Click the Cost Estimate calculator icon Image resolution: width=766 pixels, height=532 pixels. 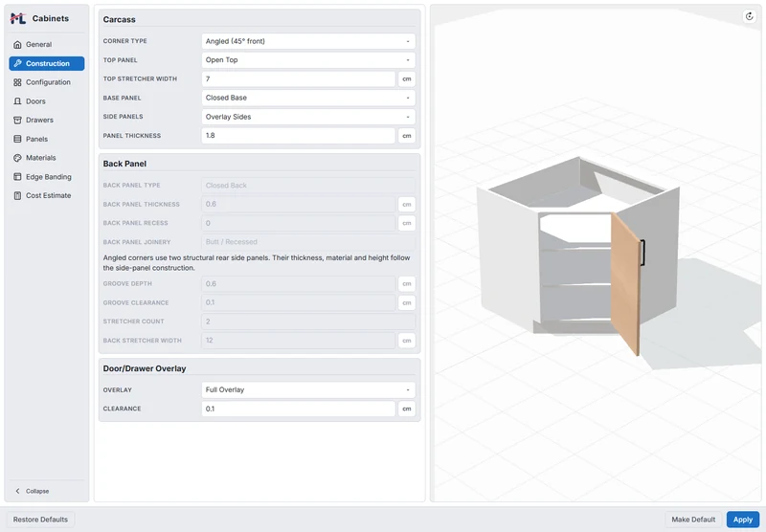pyautogui.click(x=17, y=196)
